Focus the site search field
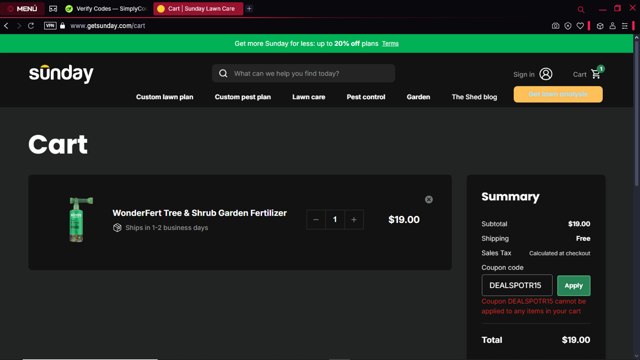Image resolution: width=640 pixels, height=360 pixels. coord(303,73)
